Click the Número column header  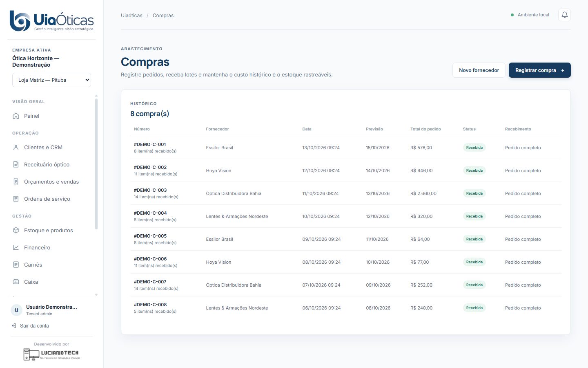point(142,129)
